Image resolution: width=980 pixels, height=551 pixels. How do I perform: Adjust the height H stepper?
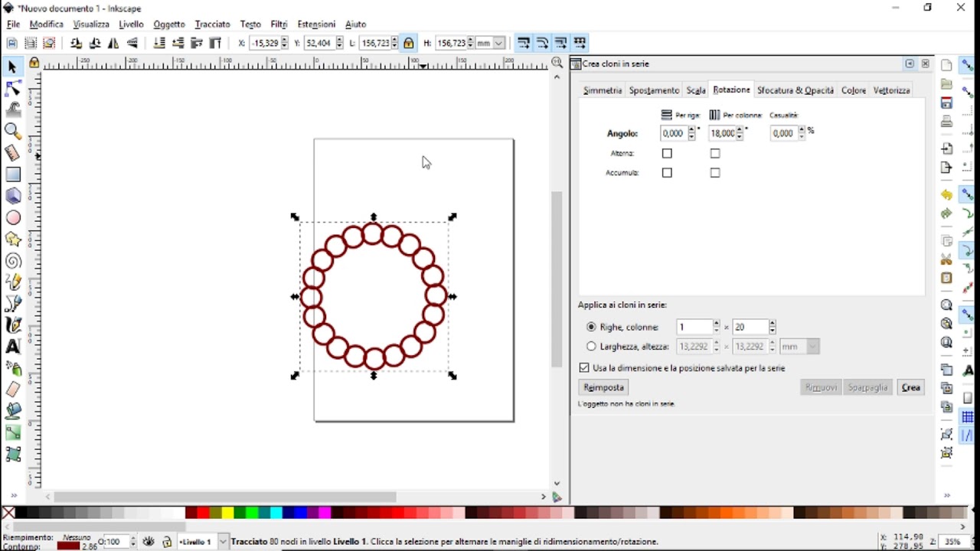(470, 43)
